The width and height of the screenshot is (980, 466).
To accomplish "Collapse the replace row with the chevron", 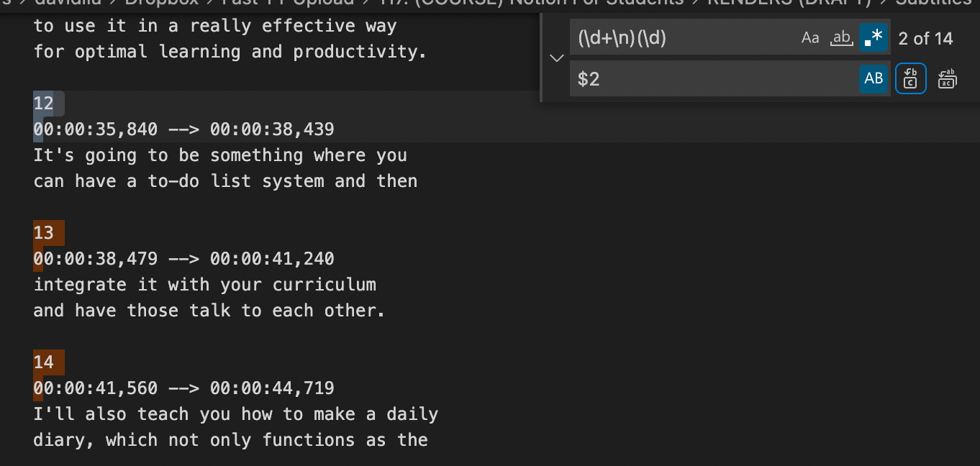I will [x=556, y=58].
